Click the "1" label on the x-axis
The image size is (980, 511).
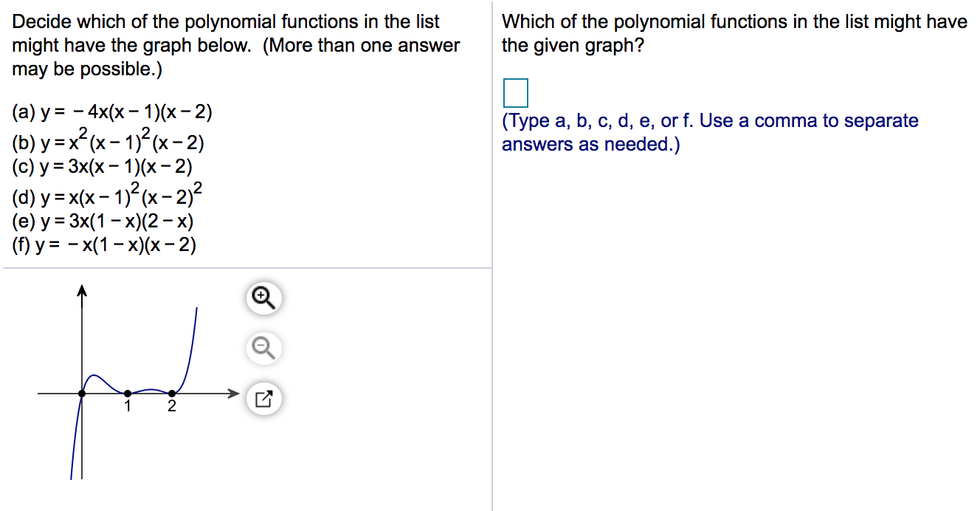tap(126, 405)
